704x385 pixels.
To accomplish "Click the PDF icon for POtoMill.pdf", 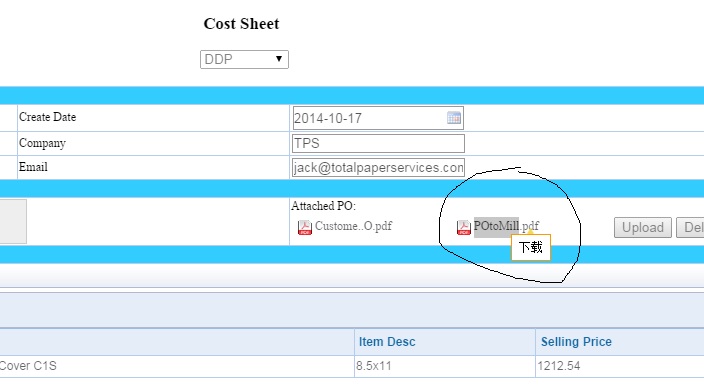I will point(464,227).
